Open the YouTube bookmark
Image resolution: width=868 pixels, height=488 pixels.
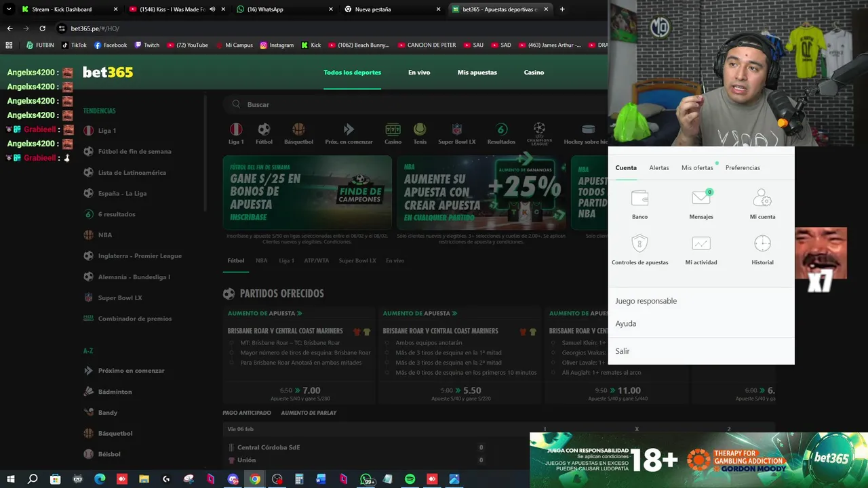(x=188, y=45)
